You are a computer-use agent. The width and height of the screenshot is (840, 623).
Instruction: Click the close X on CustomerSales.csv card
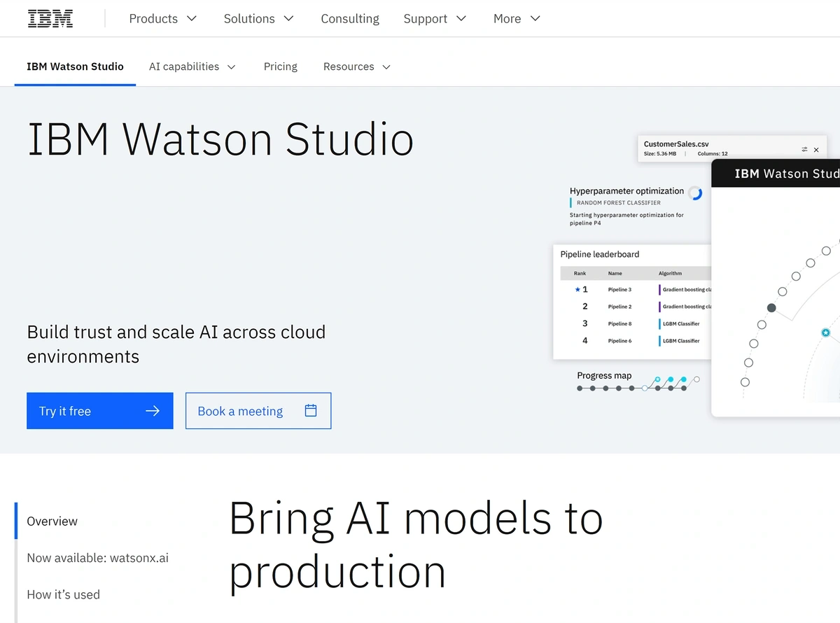[x=816, y=150]
